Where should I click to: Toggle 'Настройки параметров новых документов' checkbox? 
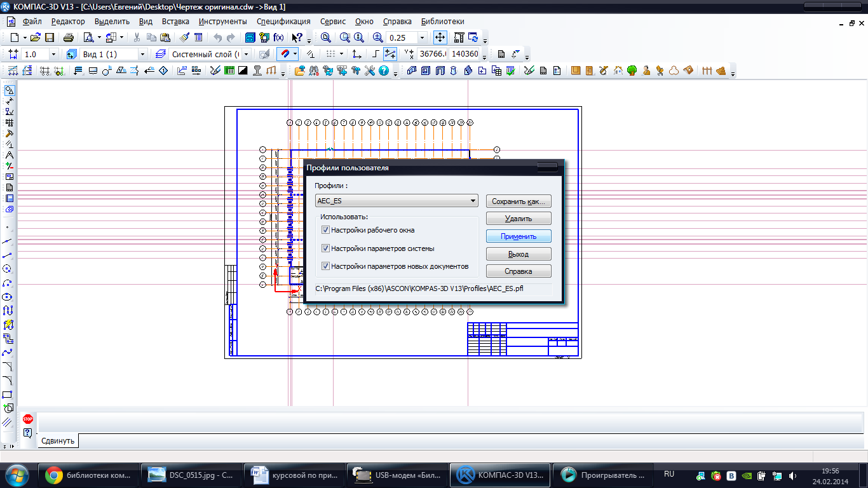coord(326,266)
